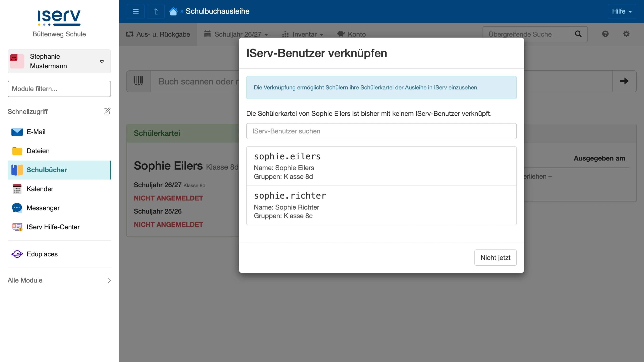Click the up-arrow navigation icon
Viewport: 644px width, 362px height.
pos(156,11)
